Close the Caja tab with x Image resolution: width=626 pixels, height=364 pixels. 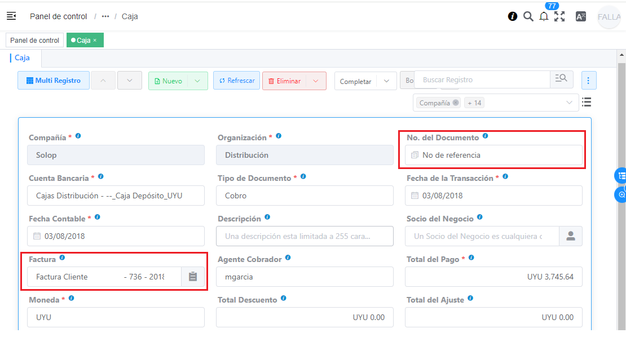(95, 40)
